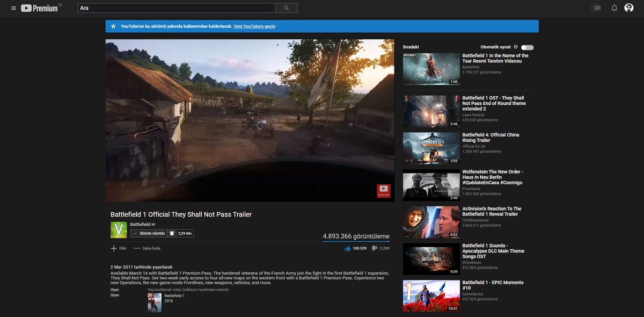Click the search magnifier button
The height and width of the screenshot is (317, 644).
pos(286,8)
